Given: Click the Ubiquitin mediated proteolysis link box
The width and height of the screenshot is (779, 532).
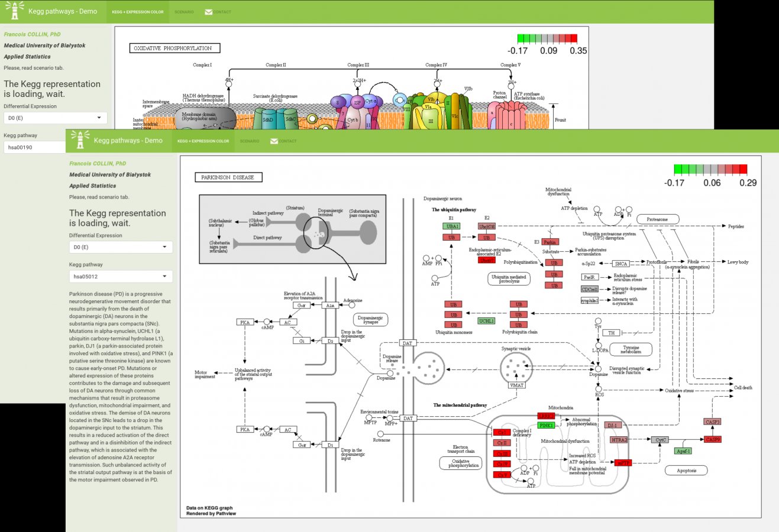Looking at the screenshot, I should pyautogui.click(x=509, y=278).
